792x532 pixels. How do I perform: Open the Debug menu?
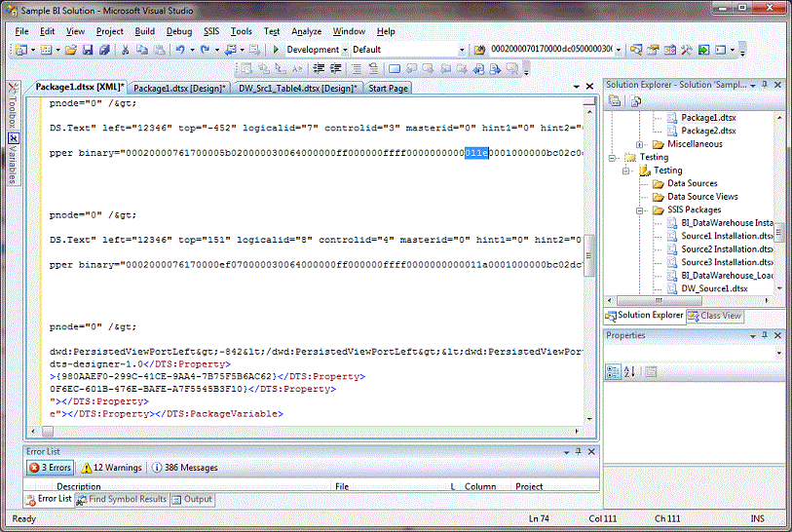tap(179, 31)
